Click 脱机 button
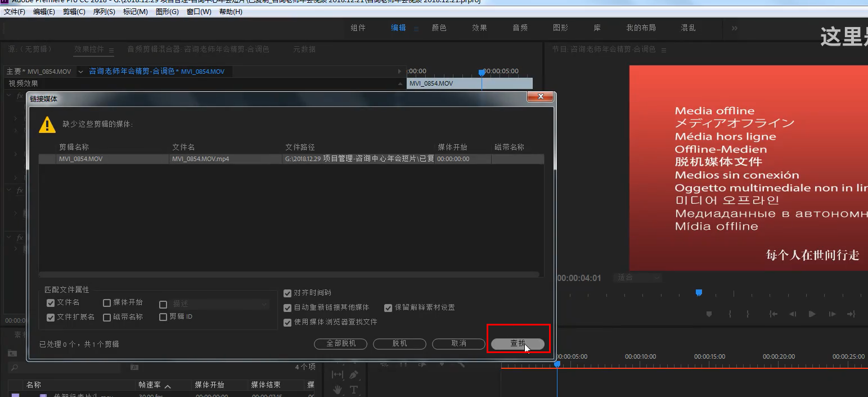The image size is (868, 397). [399, 344]
